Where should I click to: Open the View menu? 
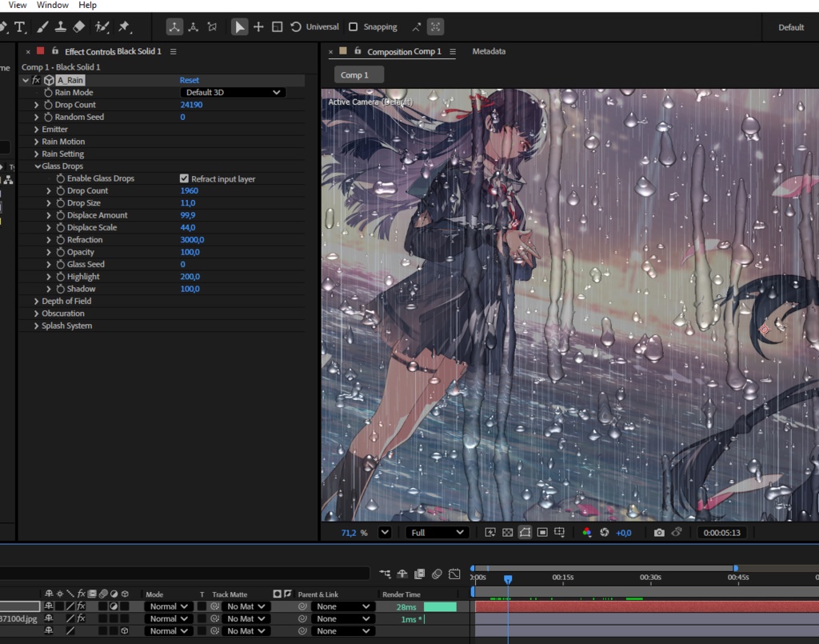[x=18, y=5]
